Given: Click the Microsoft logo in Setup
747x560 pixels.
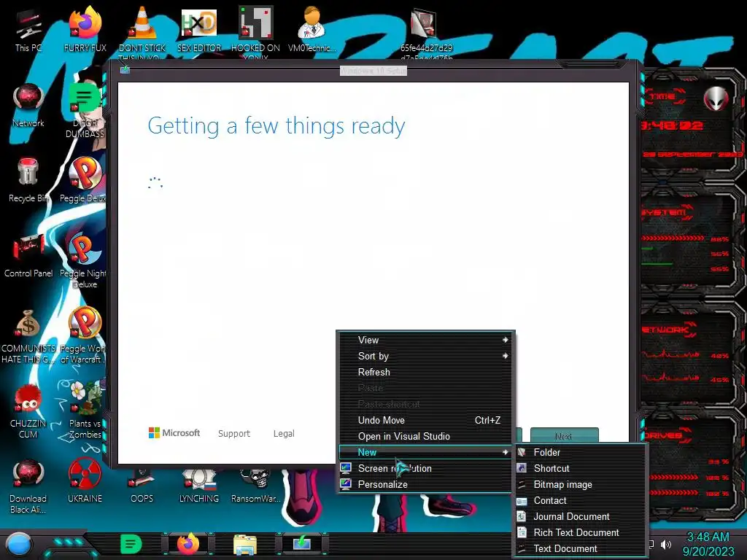Looking at the screenshot, I should click(174, 433).
